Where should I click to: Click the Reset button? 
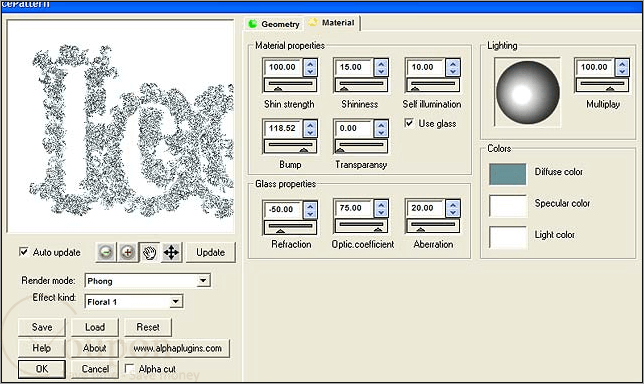coord(148,327)
